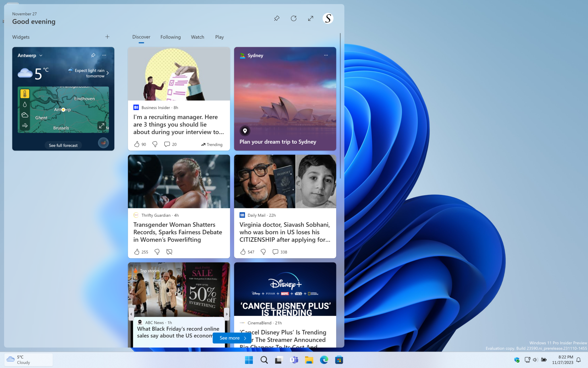588x368 pixels.
Task: Open the Antwerp location dropdown
Action: pyautogui.click(x=40, y=55)
